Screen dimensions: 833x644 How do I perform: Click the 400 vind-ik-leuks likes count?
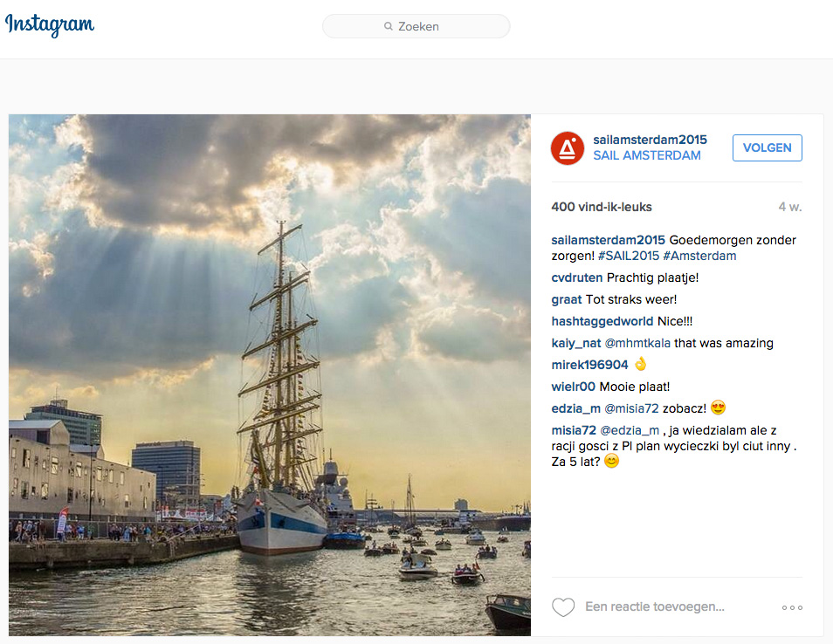602,207
